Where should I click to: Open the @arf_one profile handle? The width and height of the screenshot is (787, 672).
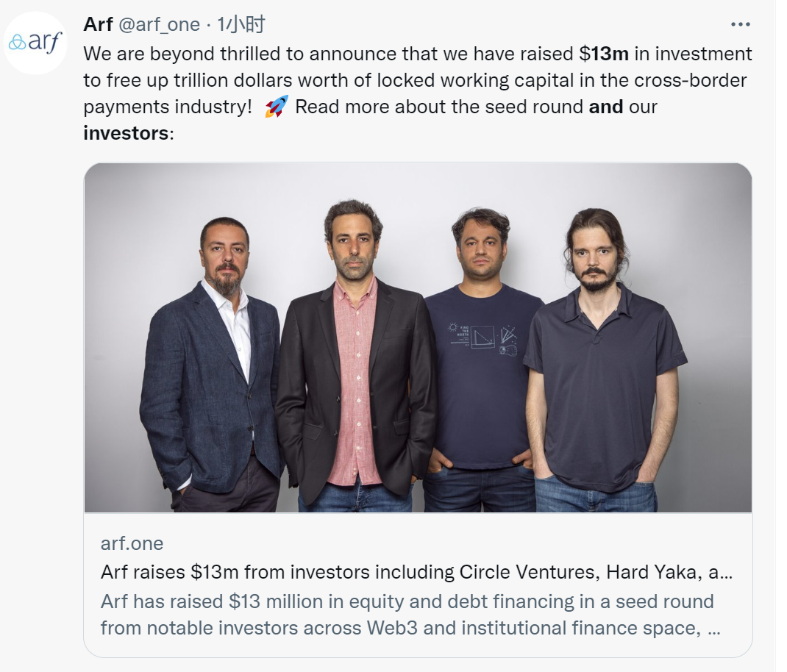[159, 24]
